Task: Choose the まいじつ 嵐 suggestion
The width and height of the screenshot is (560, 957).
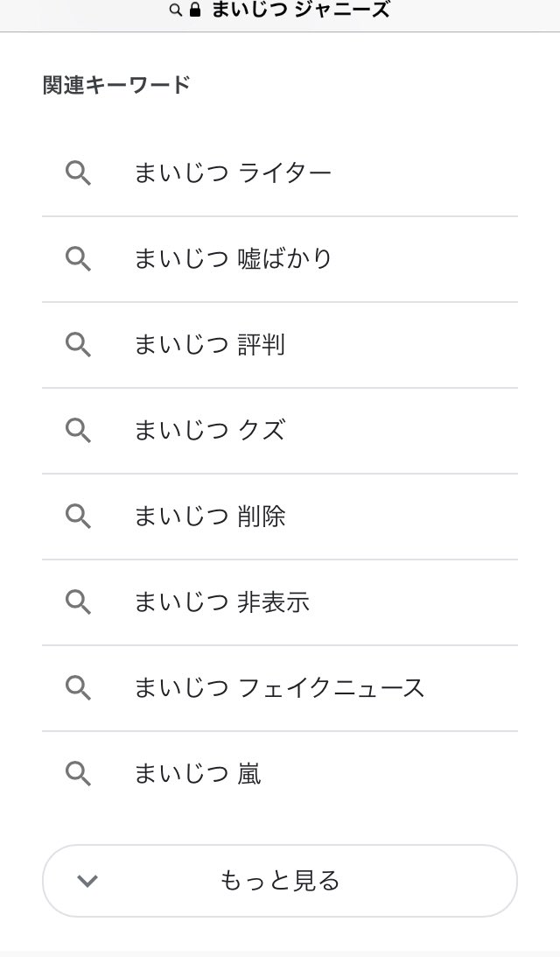Action: tap(198, 774)
